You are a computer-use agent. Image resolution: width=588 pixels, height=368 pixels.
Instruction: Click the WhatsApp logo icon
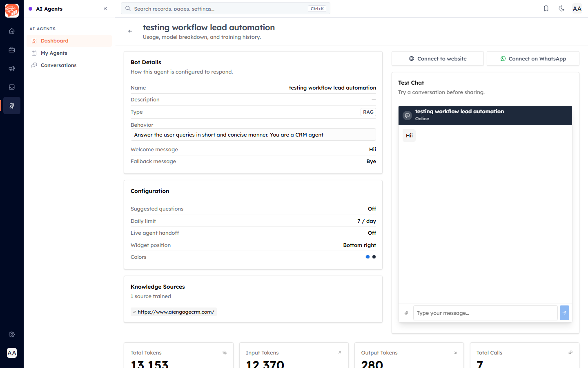point(503,59)
